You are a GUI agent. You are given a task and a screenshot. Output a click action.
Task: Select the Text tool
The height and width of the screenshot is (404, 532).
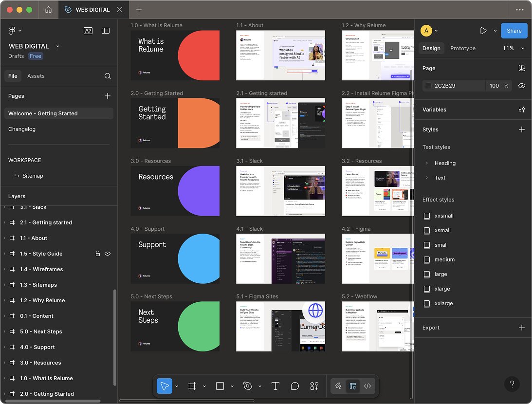[275, 386]
